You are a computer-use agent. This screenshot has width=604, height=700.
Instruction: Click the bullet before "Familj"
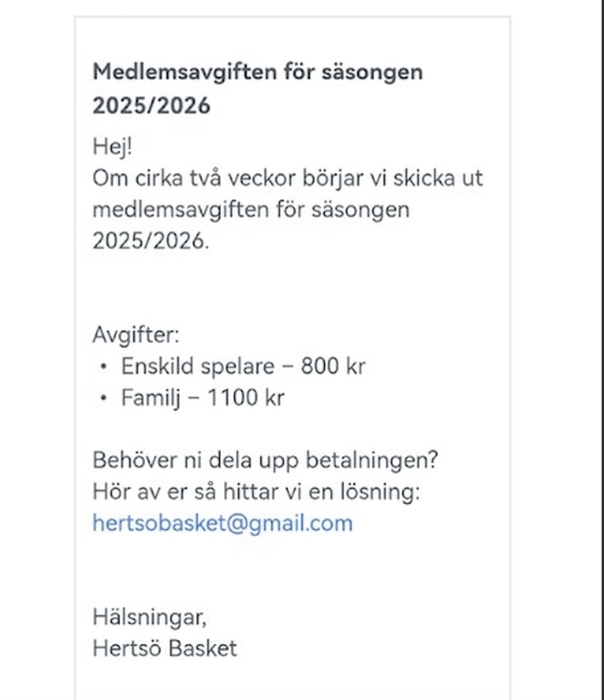(104, 398)
